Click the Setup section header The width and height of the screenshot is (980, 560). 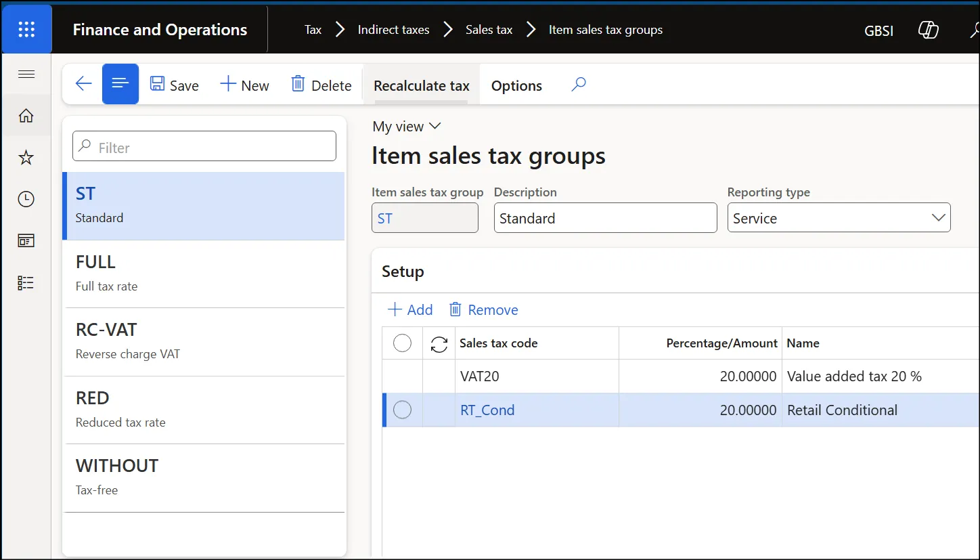click(403, 272)
